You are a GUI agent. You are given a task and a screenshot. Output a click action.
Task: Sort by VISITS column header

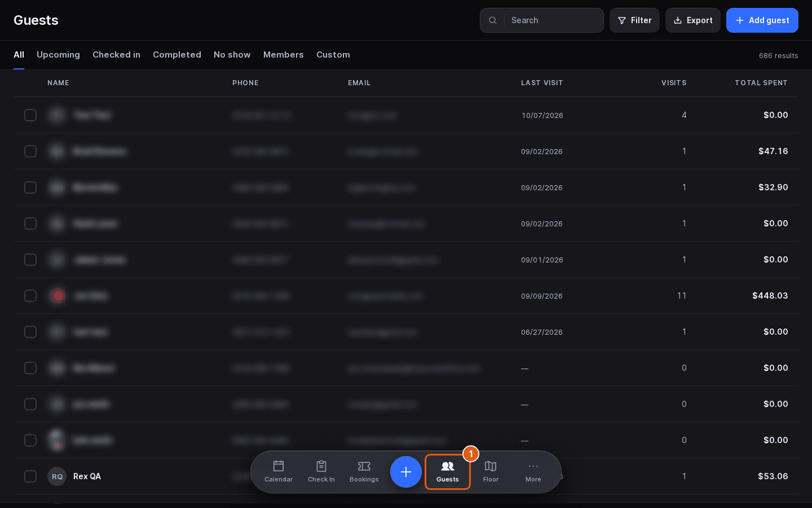coord(674,83)
